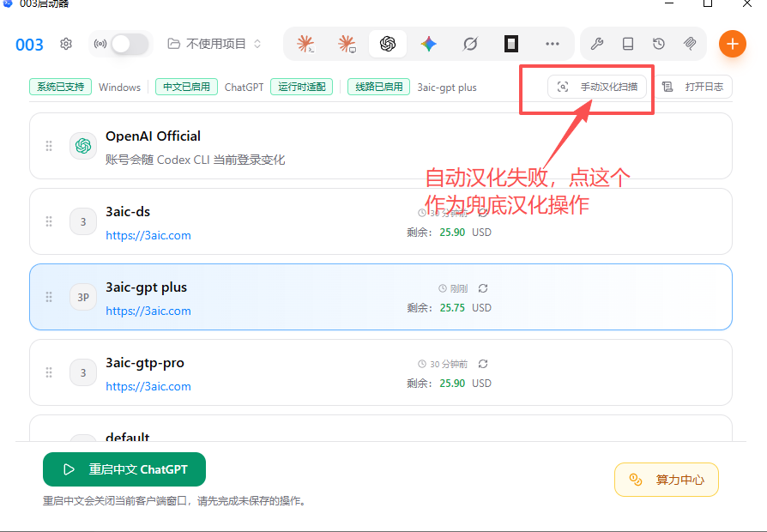This screenshot has width=767, height=532.
Task: Grab drag handle of OpenAI Official row
Action: pyautogui.click(x=49, y=146)
